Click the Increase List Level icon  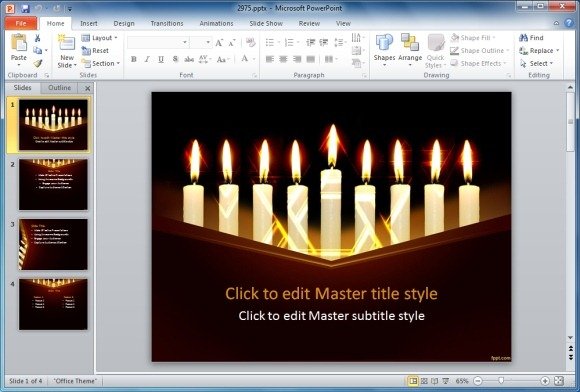[324, 43]
